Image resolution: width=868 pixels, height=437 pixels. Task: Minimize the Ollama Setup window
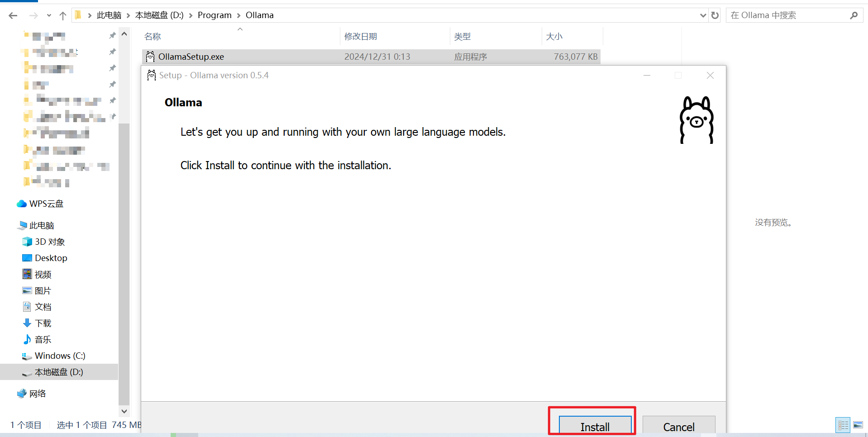click(x=647, y=76)
